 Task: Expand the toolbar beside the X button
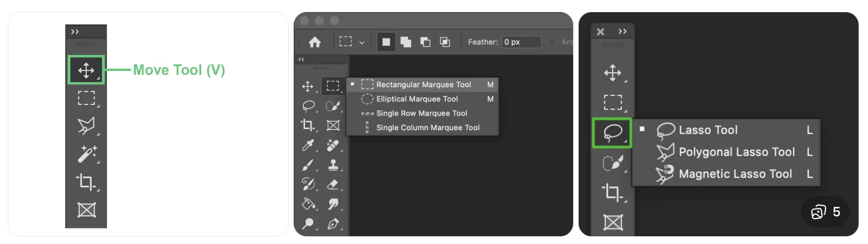click(x=622, y=32)
